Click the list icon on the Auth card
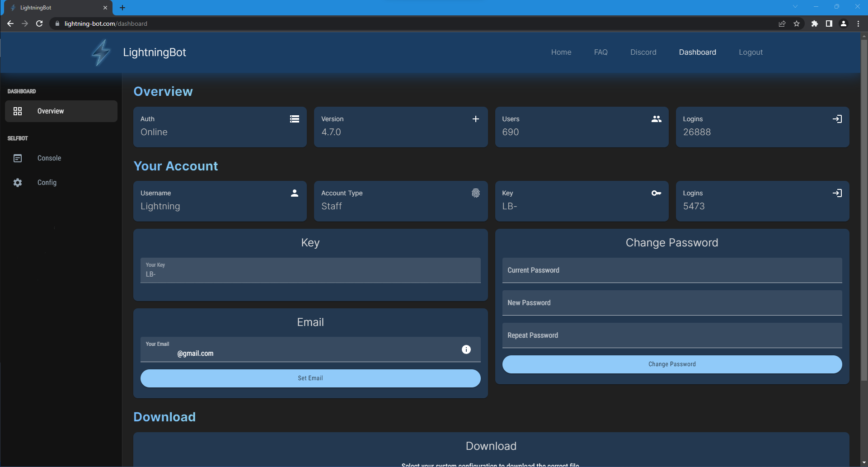This screenshot has height=467, width=868. [294, 119]
